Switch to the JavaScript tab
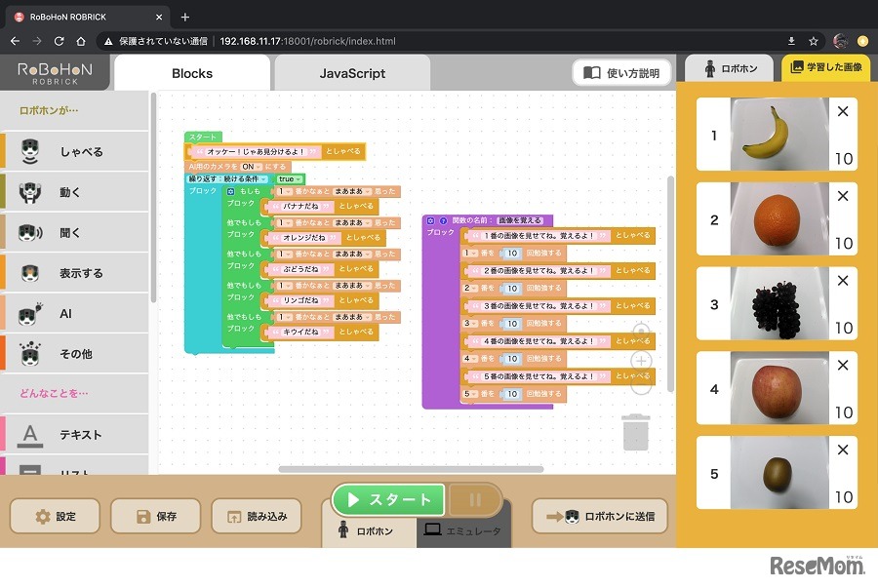Viewport: 878px width, 588px height. (x=352, y=73)
